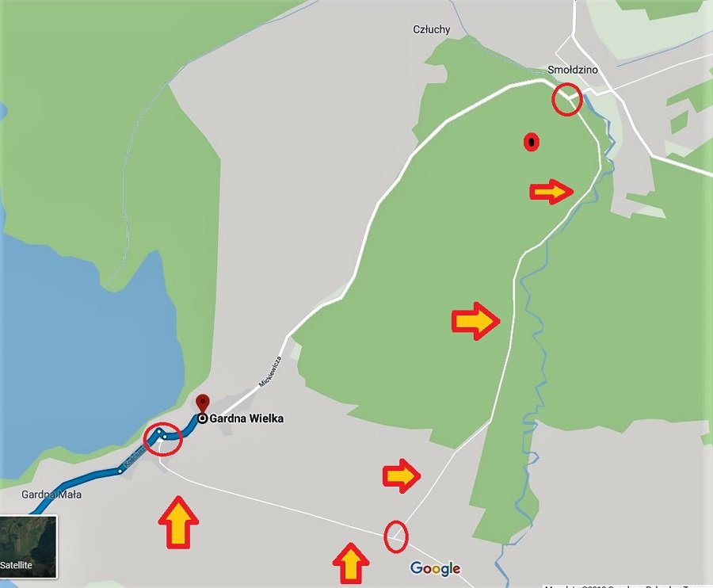713x588 pixels.
Task: Click the up arrow beside Google logo
Action: (x=351, y=563)
